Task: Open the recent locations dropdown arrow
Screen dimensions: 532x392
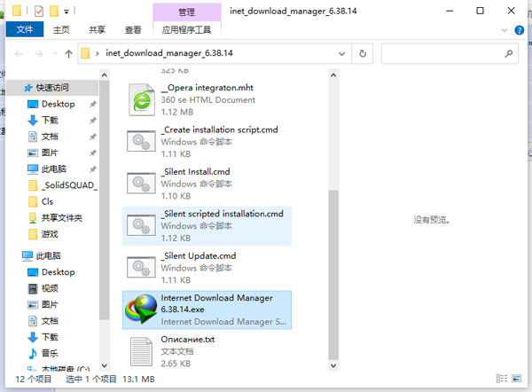Action: [55, 53]
